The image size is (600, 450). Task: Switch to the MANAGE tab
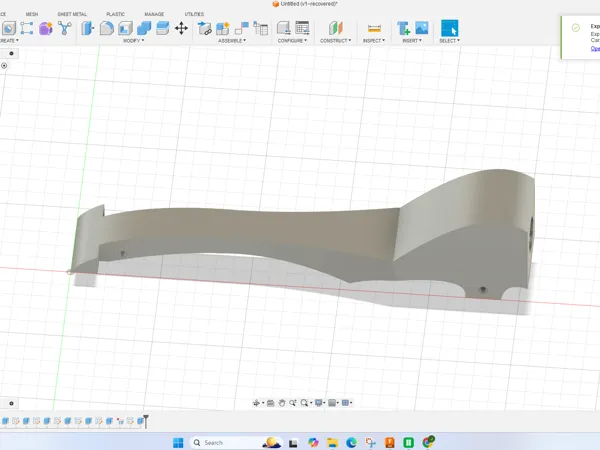[154, 14]
